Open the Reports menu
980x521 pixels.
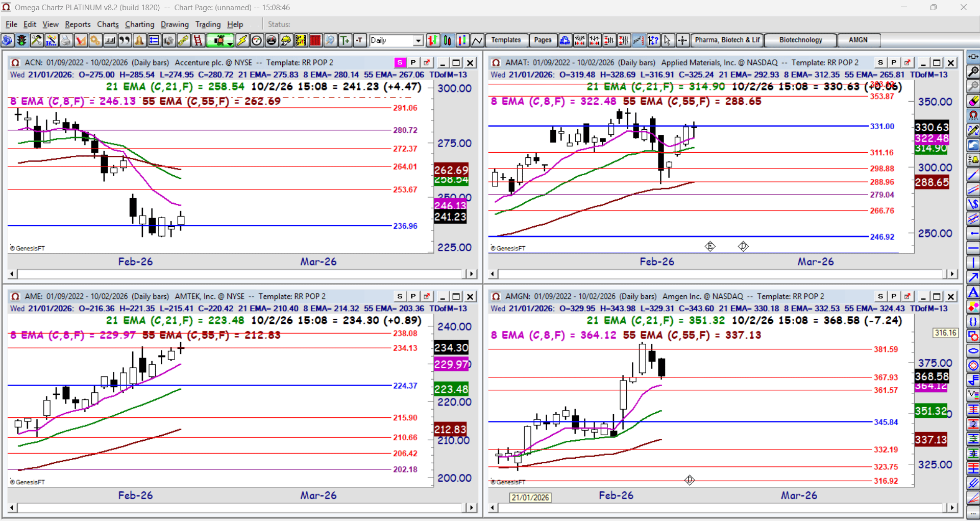[x=78, y=25]
